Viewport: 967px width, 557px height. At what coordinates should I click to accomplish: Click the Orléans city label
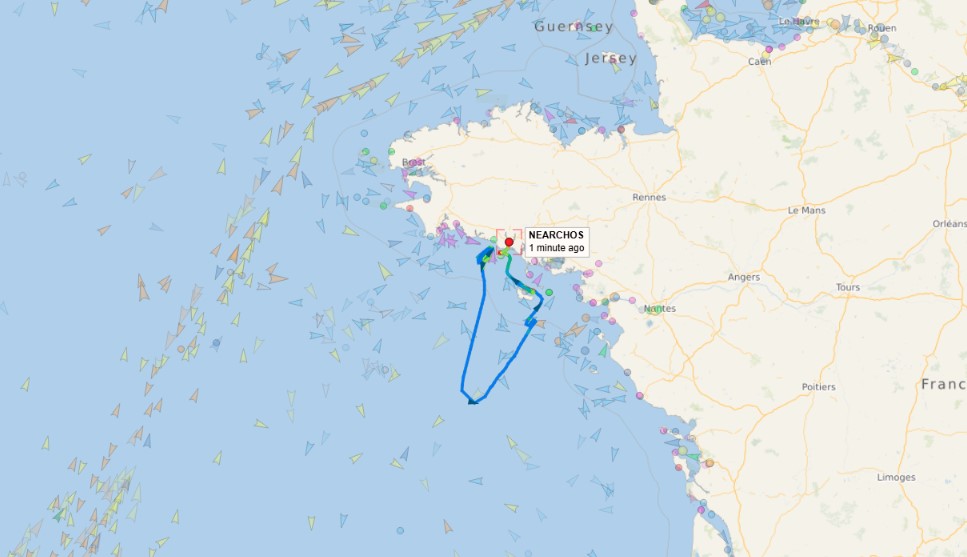click(950, 223)
